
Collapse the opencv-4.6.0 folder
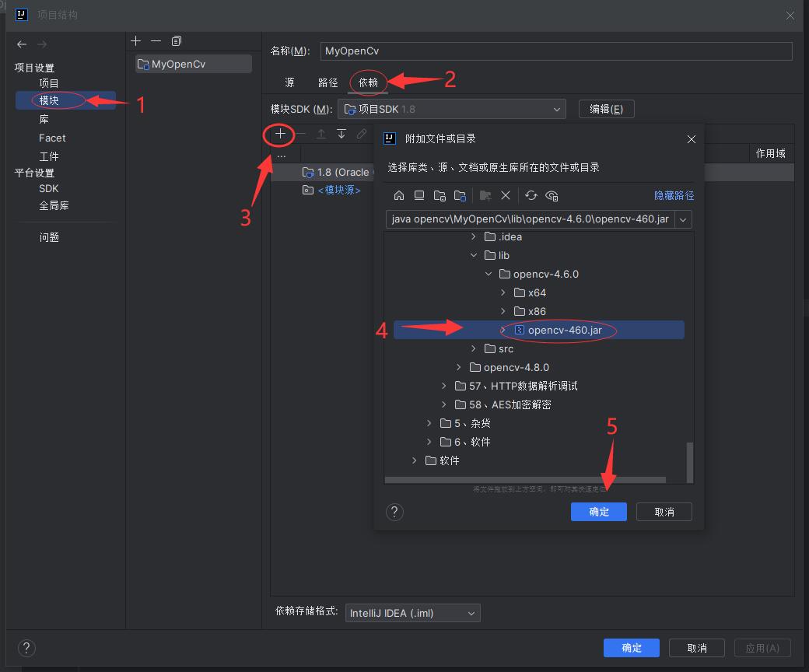489,274
